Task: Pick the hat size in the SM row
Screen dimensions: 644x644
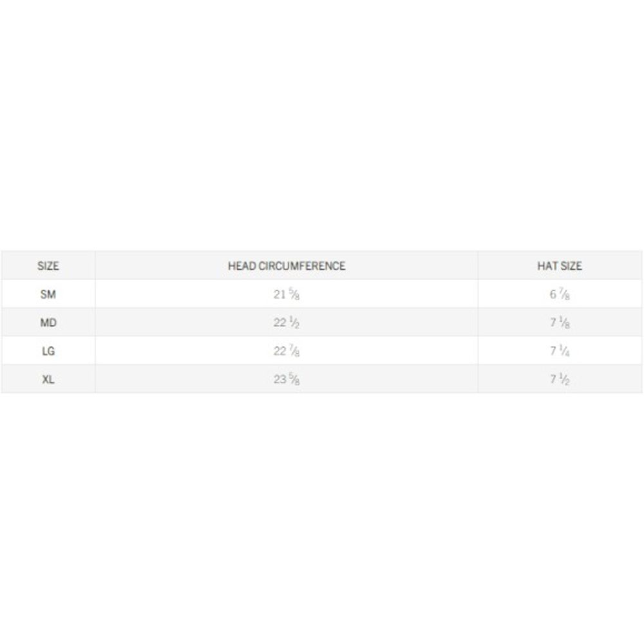Action: point(560,295)
